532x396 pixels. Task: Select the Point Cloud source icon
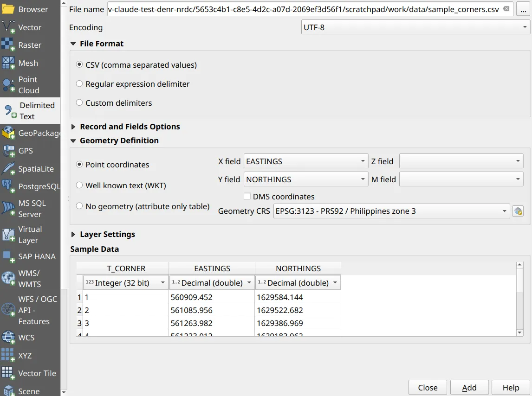pyautogui.click(x=8, y=85)
